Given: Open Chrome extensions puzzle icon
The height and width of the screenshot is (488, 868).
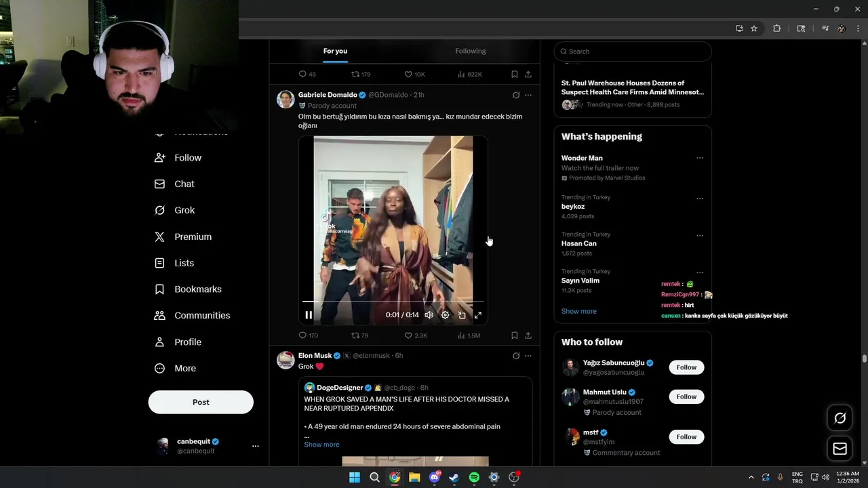Looking at the screenshot, I should pyautogui.click(x=777, y=28).
